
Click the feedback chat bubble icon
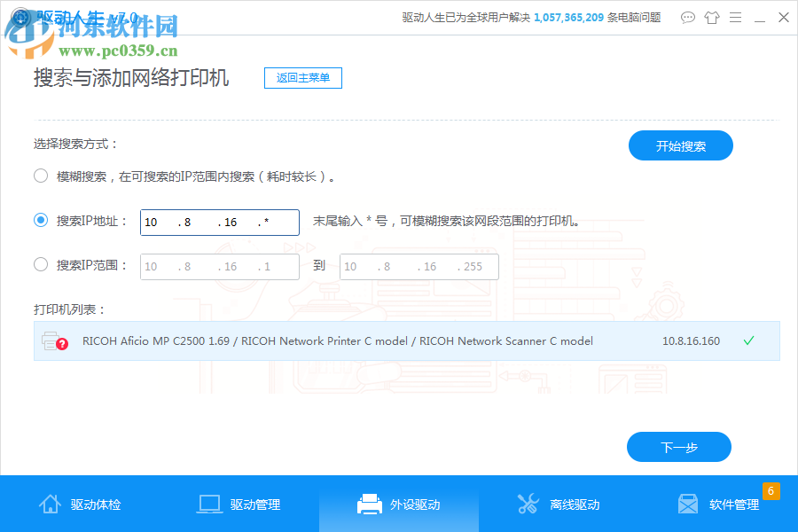click(x=687, y=17)
